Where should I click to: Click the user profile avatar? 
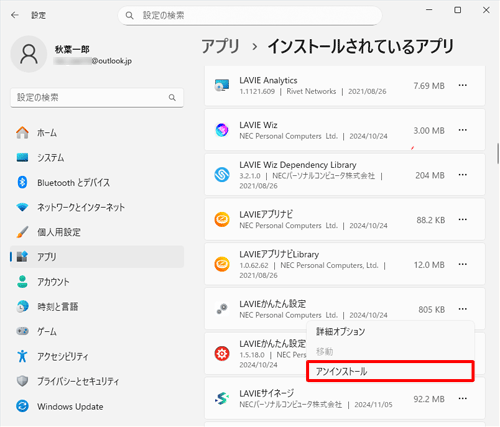click(x=29, y=54)
